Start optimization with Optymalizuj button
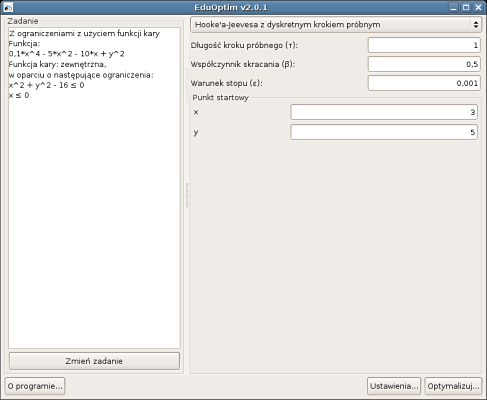487x400 pixels. [x=453, y=386]
